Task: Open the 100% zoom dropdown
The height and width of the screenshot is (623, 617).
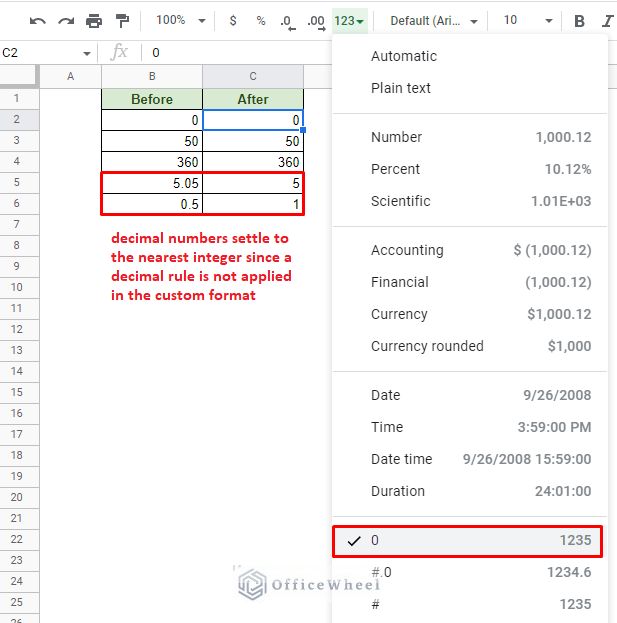Action: tap(181, 20)
